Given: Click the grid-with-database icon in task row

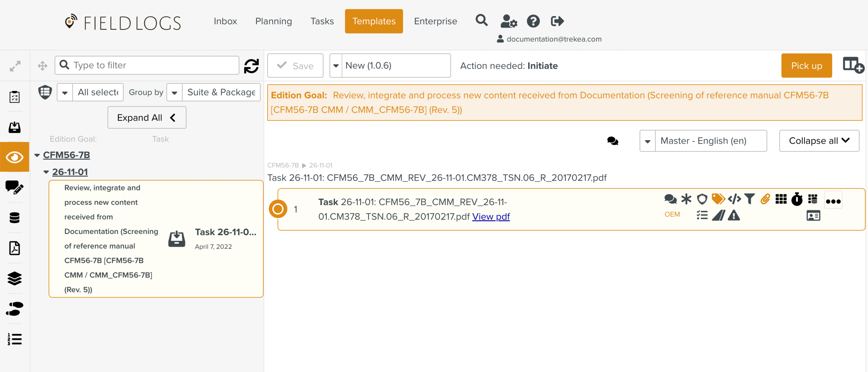Looking at the screenshot, I should tap(812, 199).
